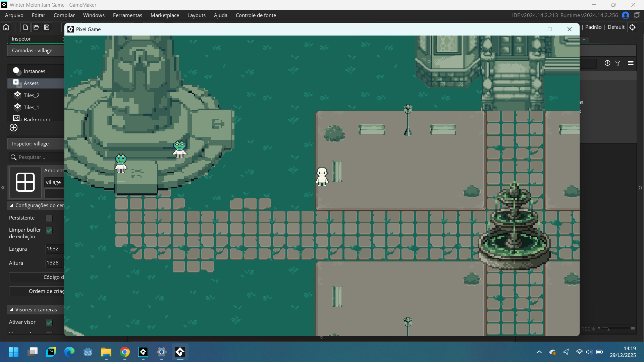
Task: Uncheck Limpar buffer de exibição checkbox
Action: [x=49, y=230]
